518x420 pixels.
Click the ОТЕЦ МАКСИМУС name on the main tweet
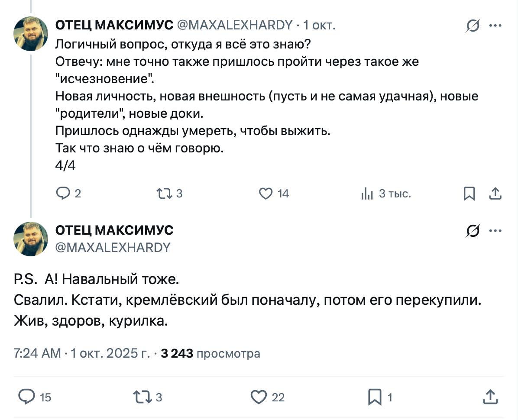pyautogui.click(x=114, y=230)
